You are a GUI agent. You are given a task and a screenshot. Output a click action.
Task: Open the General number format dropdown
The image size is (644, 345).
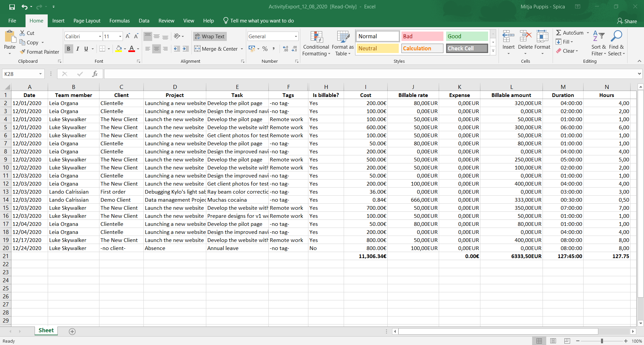[x=296, y=36]
